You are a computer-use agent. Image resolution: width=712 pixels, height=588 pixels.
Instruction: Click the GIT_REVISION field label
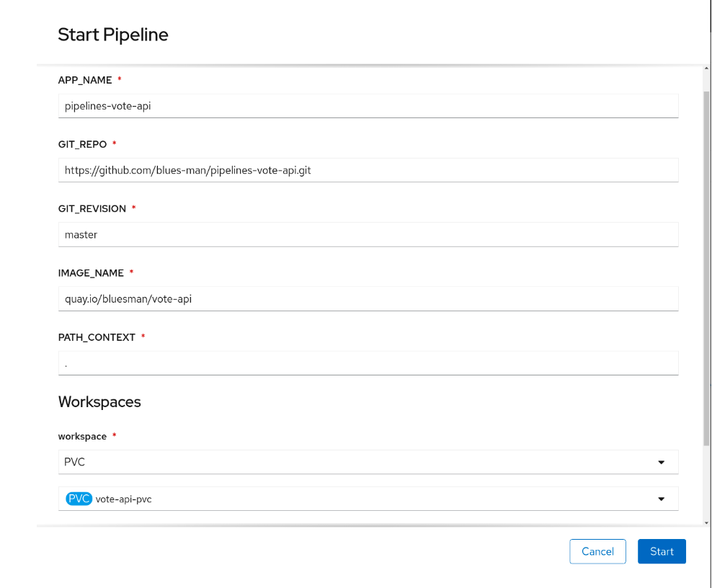(92, 208)
